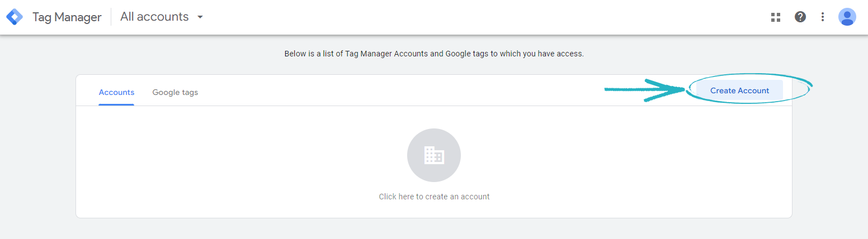
Task: Click the user profile avatar
Action: pos(847,17)
